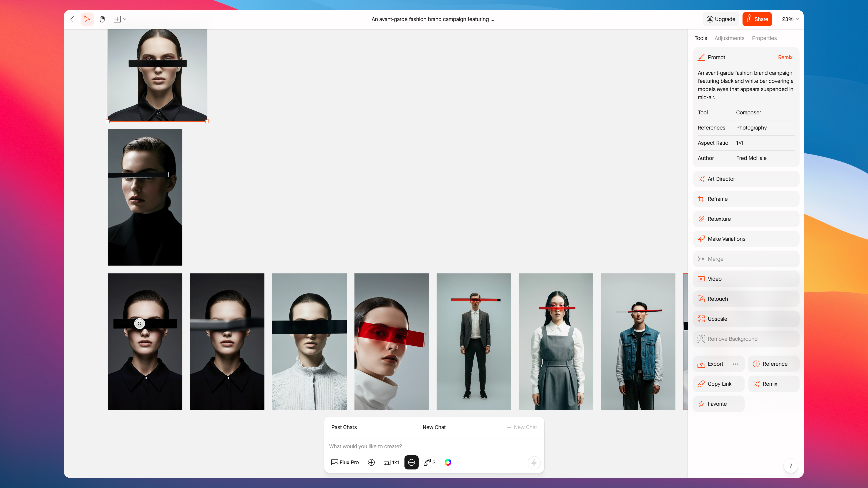Viewport: 868px width, 488px height.
Task: Click the back arrow icon
Action: coord(72,19)
